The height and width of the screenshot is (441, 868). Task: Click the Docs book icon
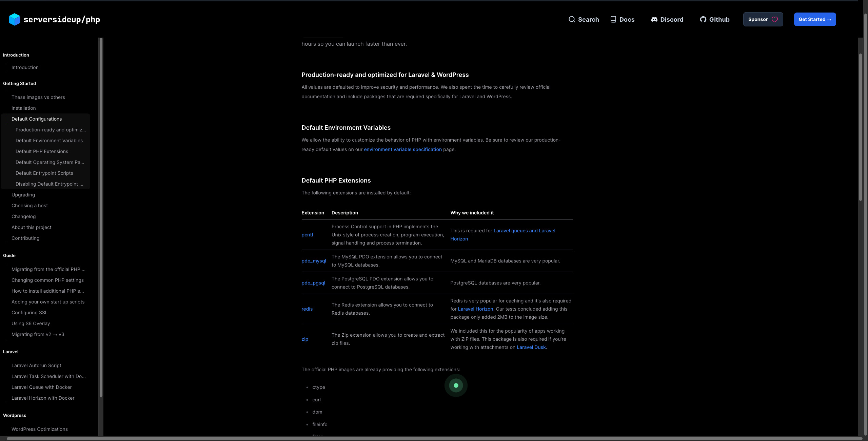(613, 19)
